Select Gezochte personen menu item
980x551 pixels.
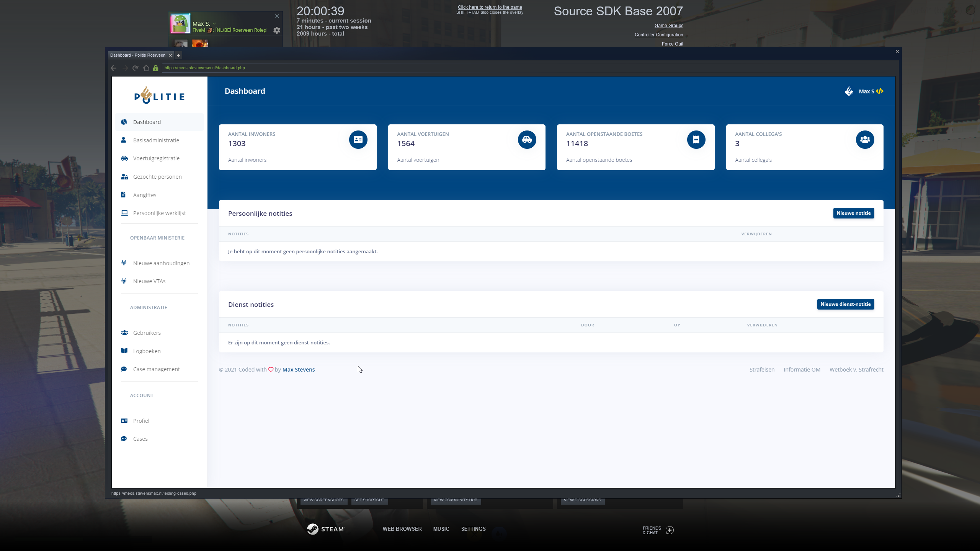(157, 177)
